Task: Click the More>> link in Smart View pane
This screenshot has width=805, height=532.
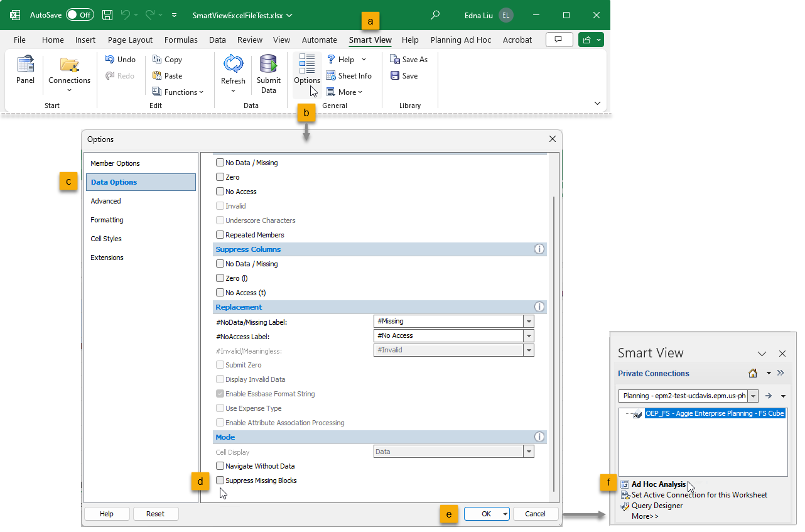Action: [x=645, y=516]
